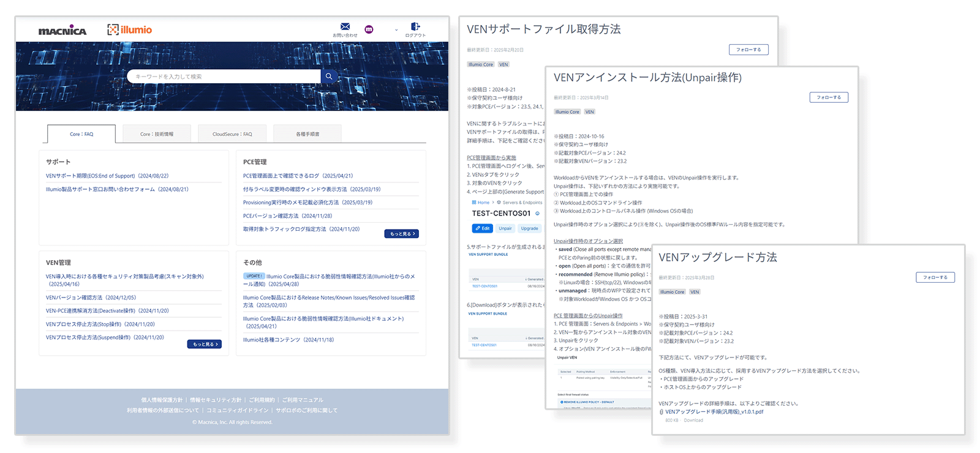This screenshot has height=453, width=980.
Task: Open VEN-PCE連携解消方法(Deactivate操作) article
Action: click(x=107, y=311)
